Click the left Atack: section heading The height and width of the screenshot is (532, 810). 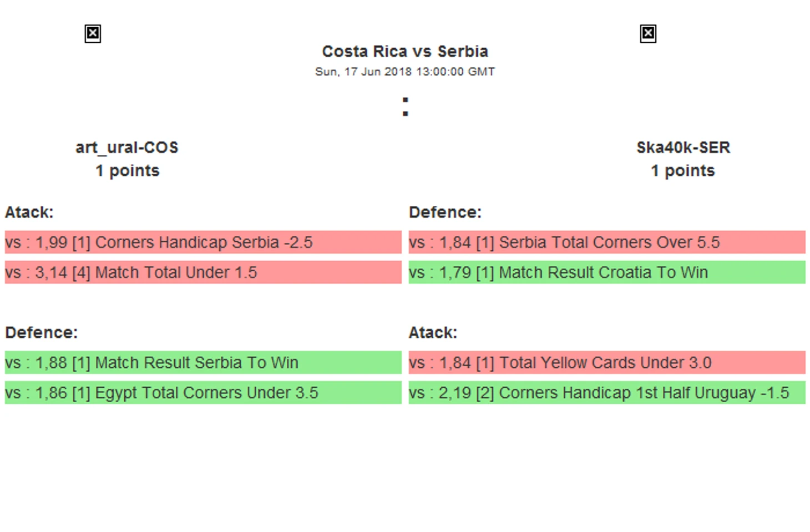[x=29, y=212]
